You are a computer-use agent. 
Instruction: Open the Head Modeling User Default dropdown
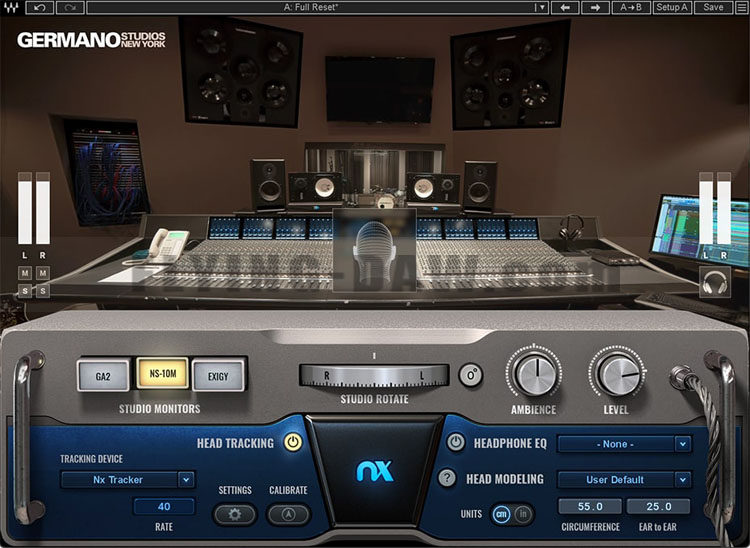pos(625,480)
